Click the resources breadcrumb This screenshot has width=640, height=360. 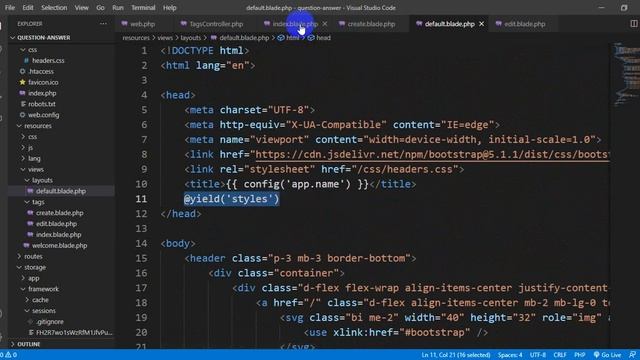(136, 38)
